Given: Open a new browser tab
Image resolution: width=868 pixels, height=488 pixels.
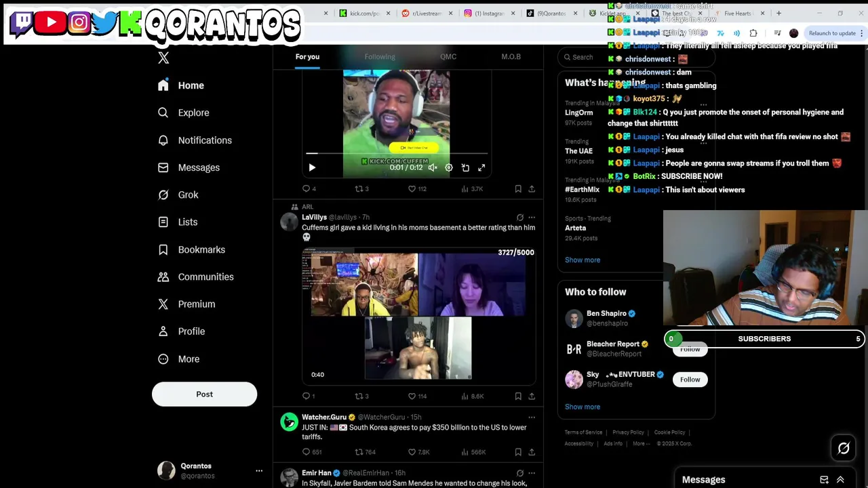Looking at the screenshot, I should pos(778,13).
